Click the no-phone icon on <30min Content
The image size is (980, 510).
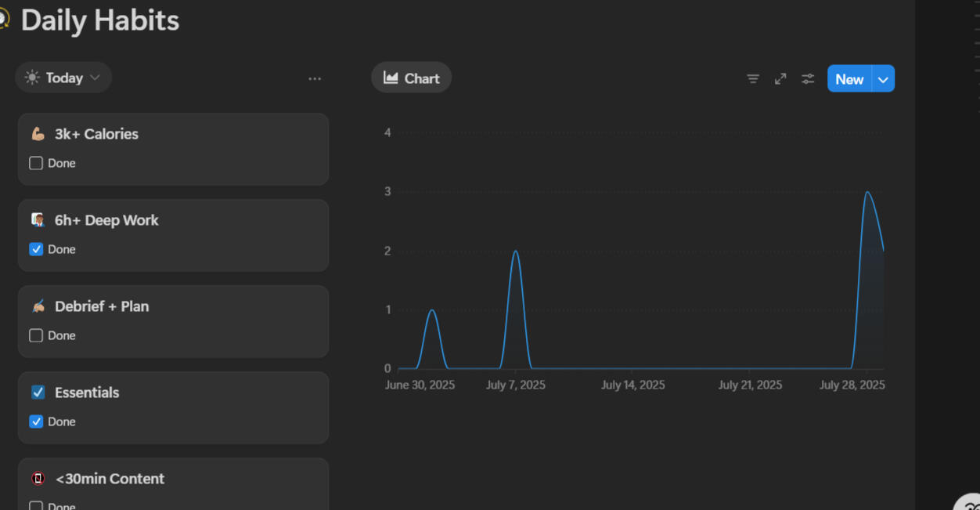pyautogui.click(x=38, y=479)
